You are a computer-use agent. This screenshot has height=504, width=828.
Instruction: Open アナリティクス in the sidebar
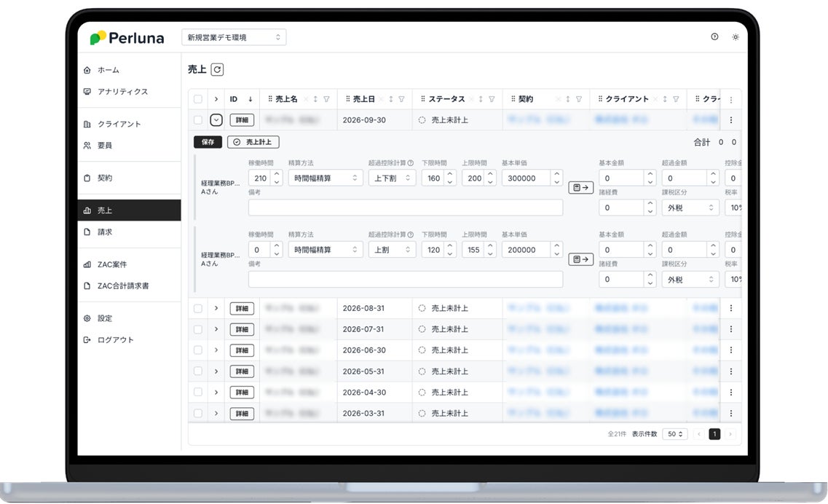pos(129,91)
